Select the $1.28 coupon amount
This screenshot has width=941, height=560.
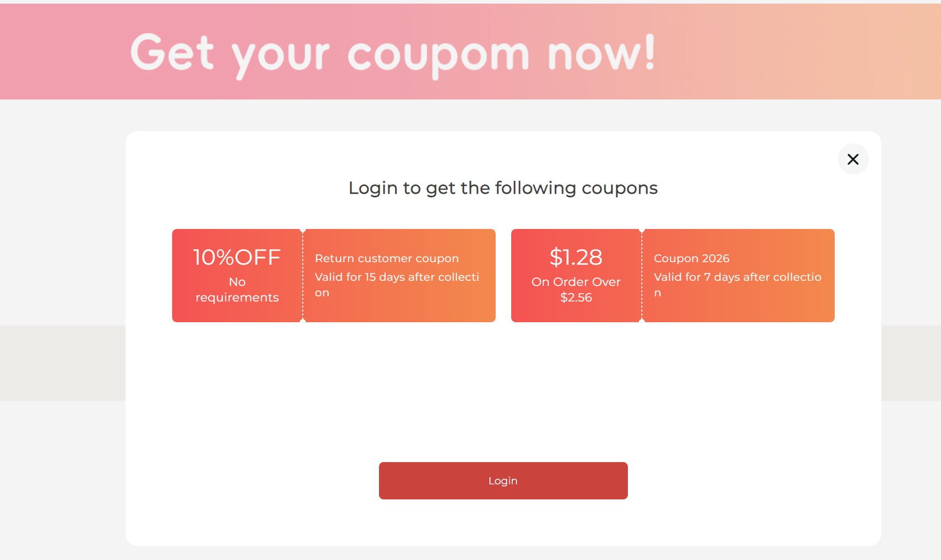coord(576,257)
